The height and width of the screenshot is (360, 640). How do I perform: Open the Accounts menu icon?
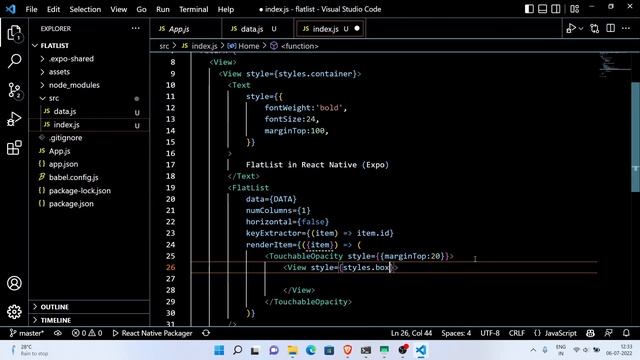pyautogui.click(x=14, y=283)
